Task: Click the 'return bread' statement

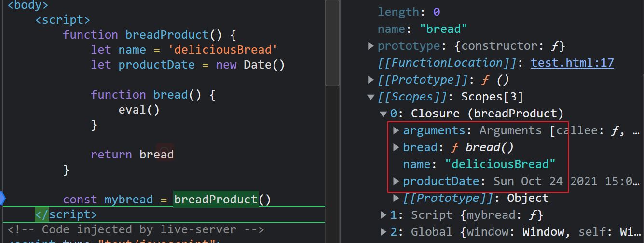Action: pos(132,155)
